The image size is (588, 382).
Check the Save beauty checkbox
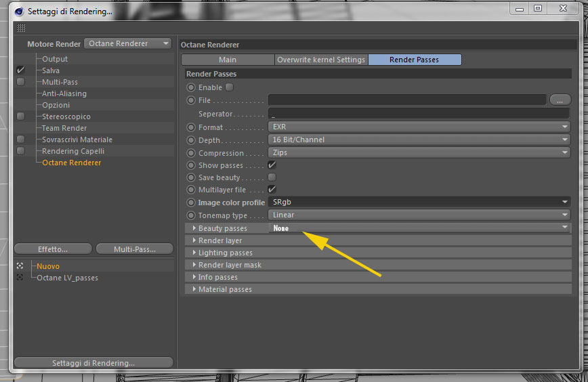point(272,177)
